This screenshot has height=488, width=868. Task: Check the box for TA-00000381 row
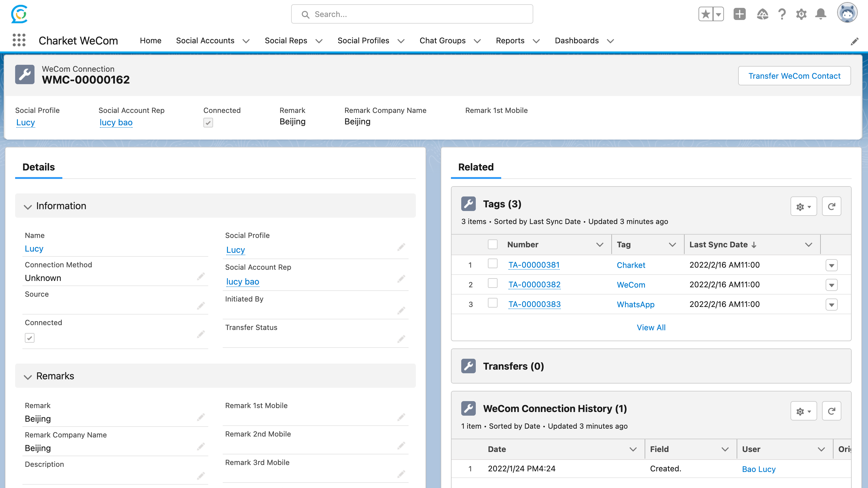point(492,264)
